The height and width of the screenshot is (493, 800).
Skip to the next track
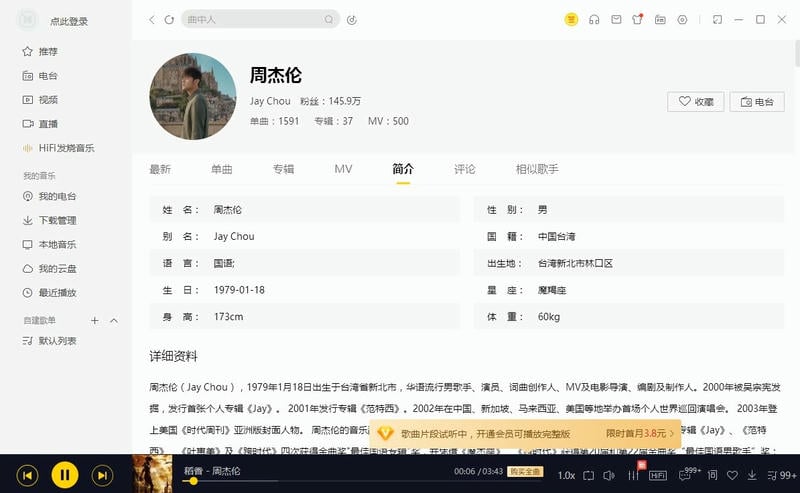[102, 476]
